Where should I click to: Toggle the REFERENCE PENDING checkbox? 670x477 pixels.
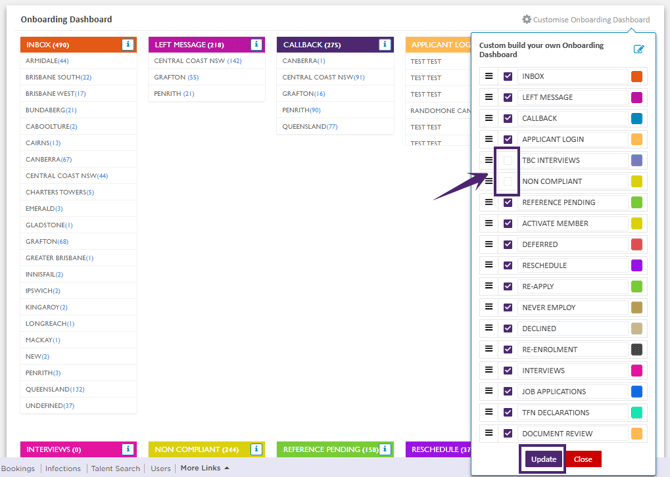508,203
